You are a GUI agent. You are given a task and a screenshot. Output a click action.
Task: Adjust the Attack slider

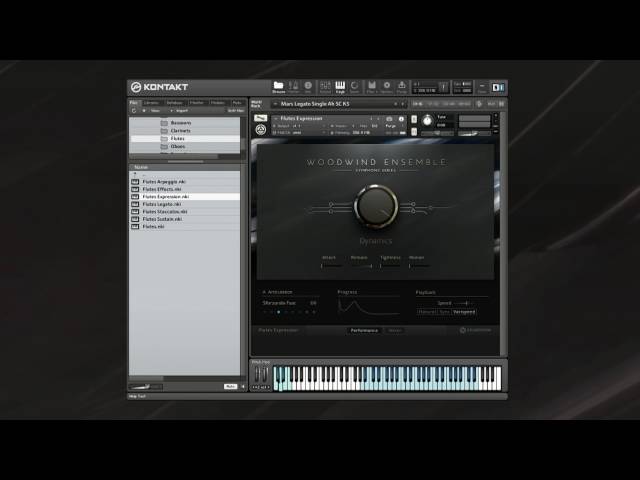coord(331,266)
